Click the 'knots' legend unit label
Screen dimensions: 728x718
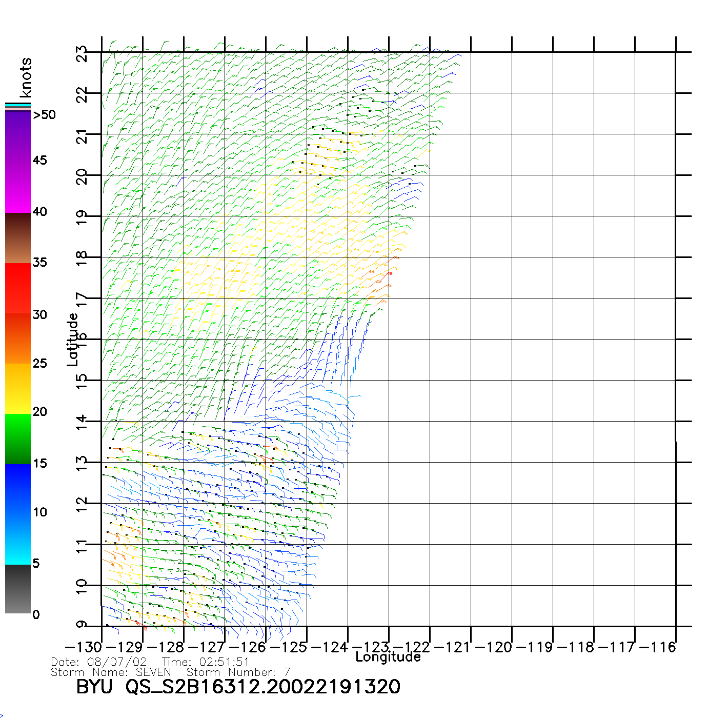pyautogui.click(x=26, y=77)
